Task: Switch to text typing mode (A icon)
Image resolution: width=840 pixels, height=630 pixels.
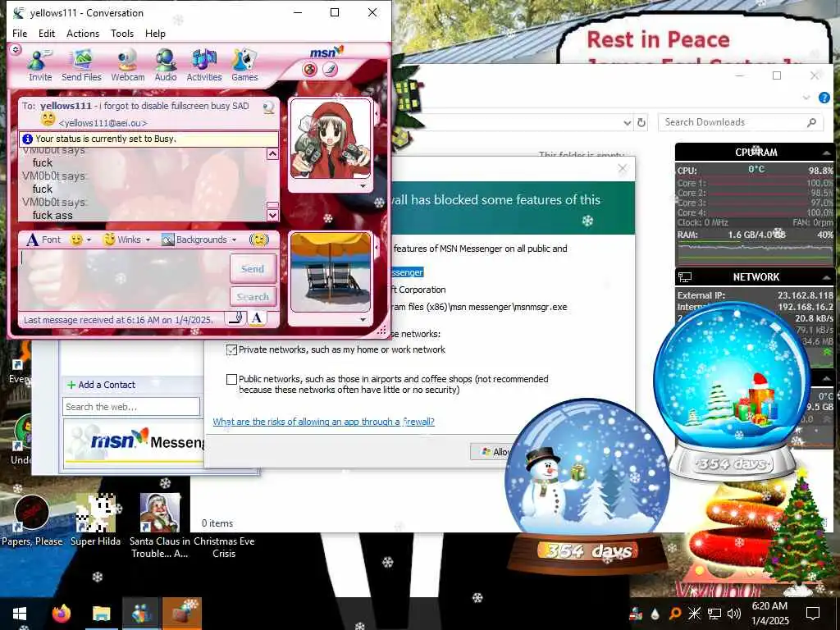Action: click(x=257, y=318)
